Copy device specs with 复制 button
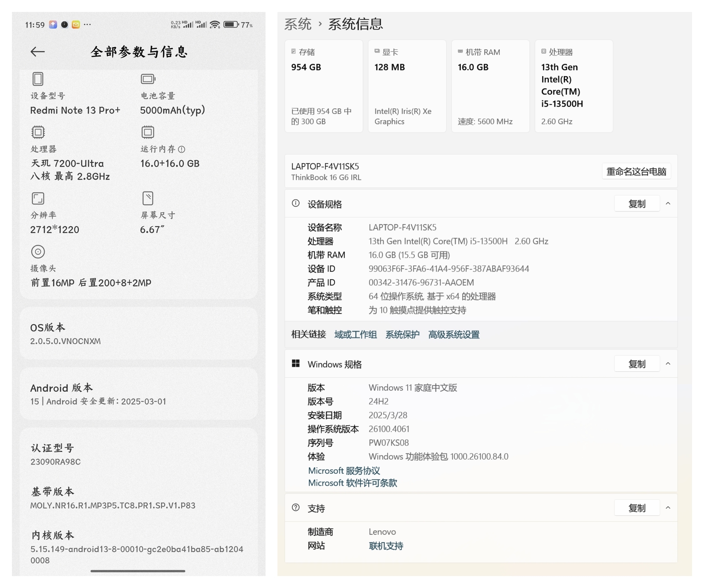 [x=636, y=204]
